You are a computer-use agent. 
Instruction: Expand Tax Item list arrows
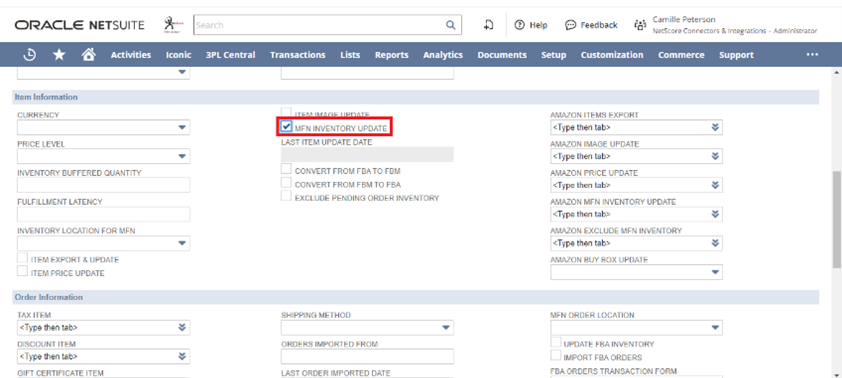(x=182, y=328)
